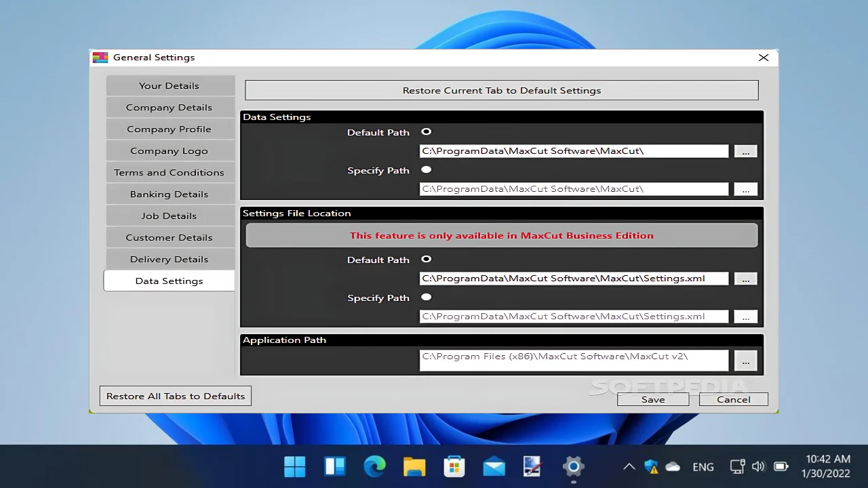The height and width of the screenshot is (488, 868).
Task: Select Delivery Details tab
Action: (170, 259)
